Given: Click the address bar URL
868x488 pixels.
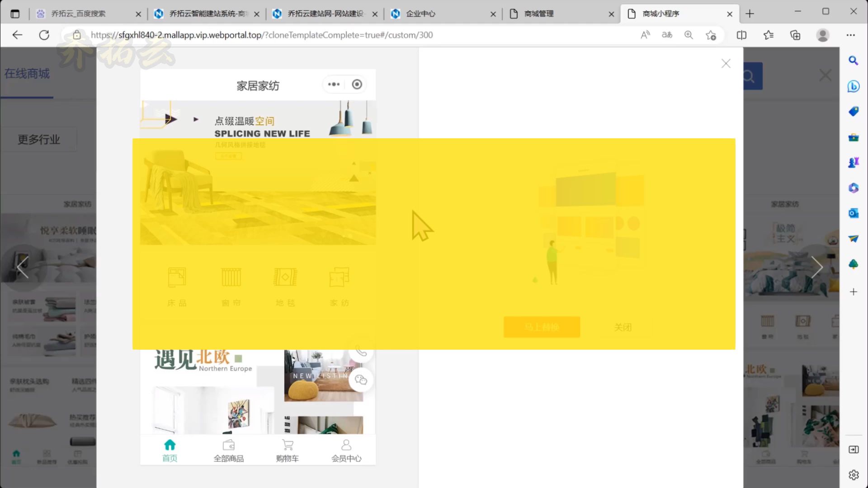Looking at the screenshot, I should (262, 35).
